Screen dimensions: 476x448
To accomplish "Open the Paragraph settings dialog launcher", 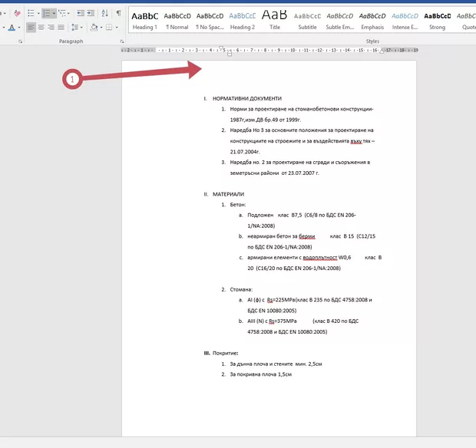I will [x=121, y=41].
